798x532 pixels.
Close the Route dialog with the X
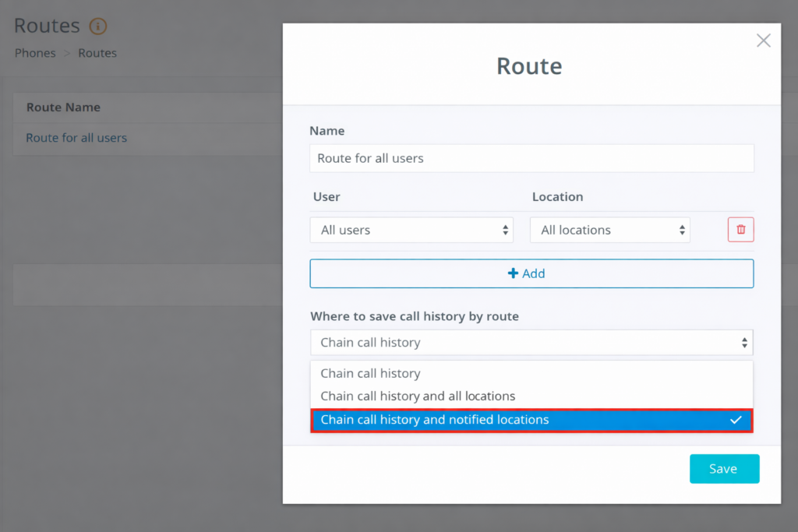click(x=763, y=41)
